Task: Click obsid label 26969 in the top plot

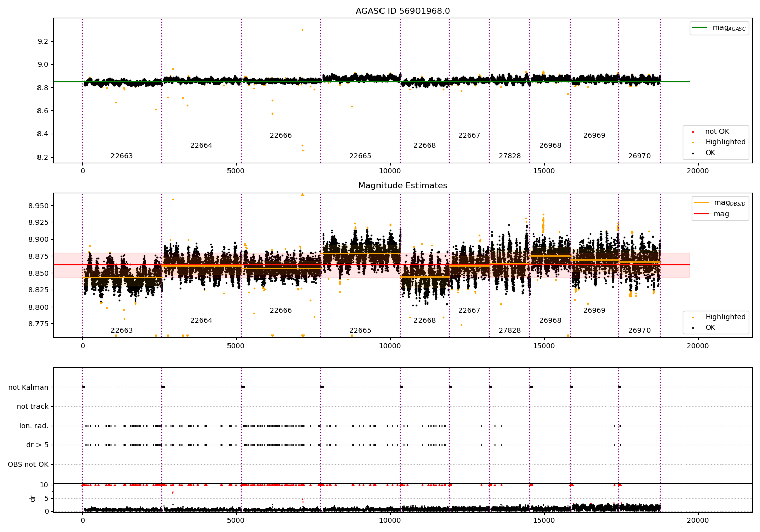Action: pyautogui.click(x=594, y=136)
